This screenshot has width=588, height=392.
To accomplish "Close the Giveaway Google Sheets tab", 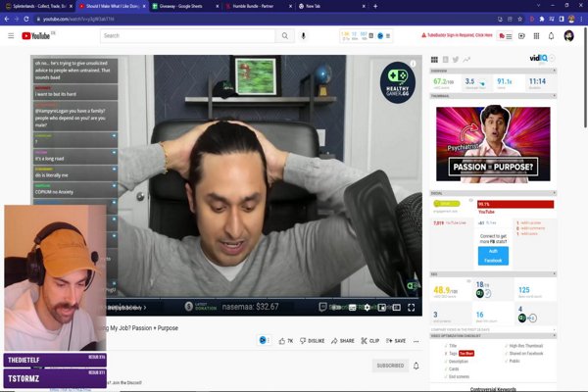I will pos(218,6).
